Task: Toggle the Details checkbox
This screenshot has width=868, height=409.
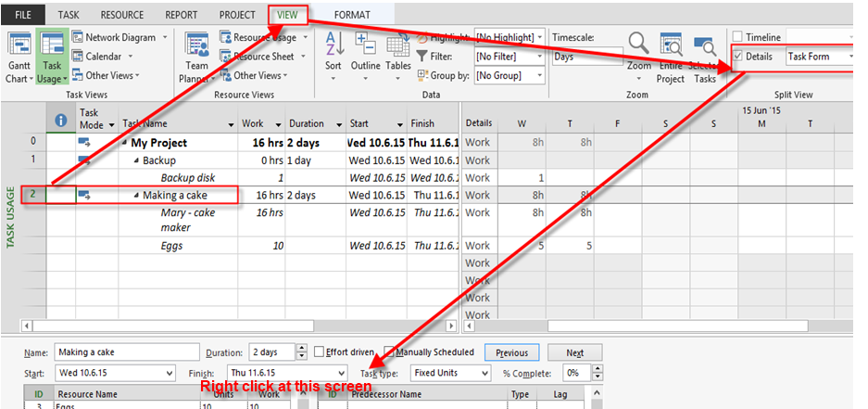Action: tap(737, 57)
